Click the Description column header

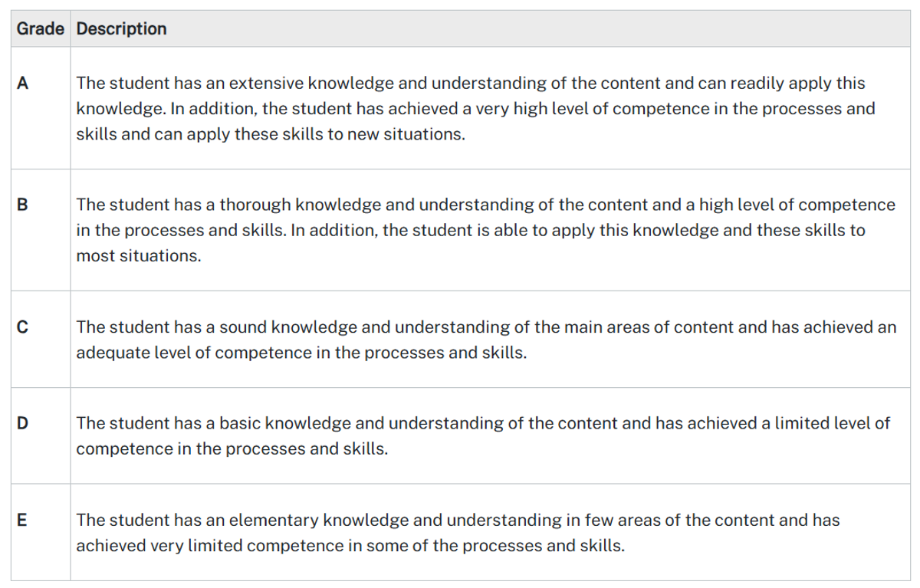click(121, 29)
